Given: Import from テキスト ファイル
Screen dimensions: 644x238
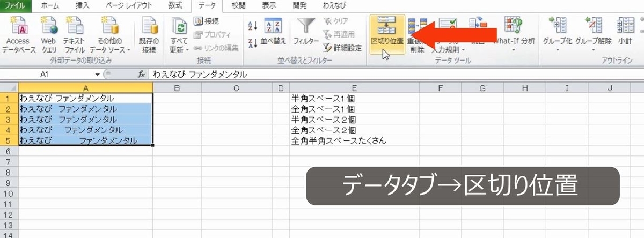Looking at the screenshot, I should pyautogui.click(x=74, y=35).
